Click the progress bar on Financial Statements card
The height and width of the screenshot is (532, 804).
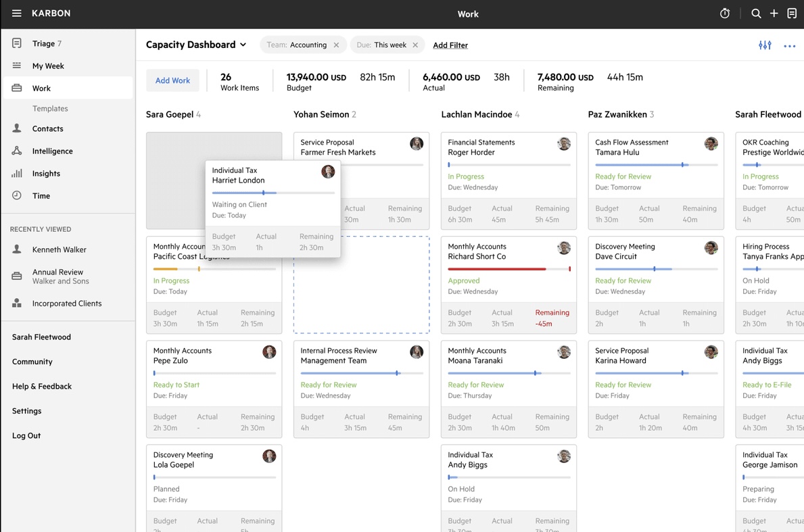[509, 164]
